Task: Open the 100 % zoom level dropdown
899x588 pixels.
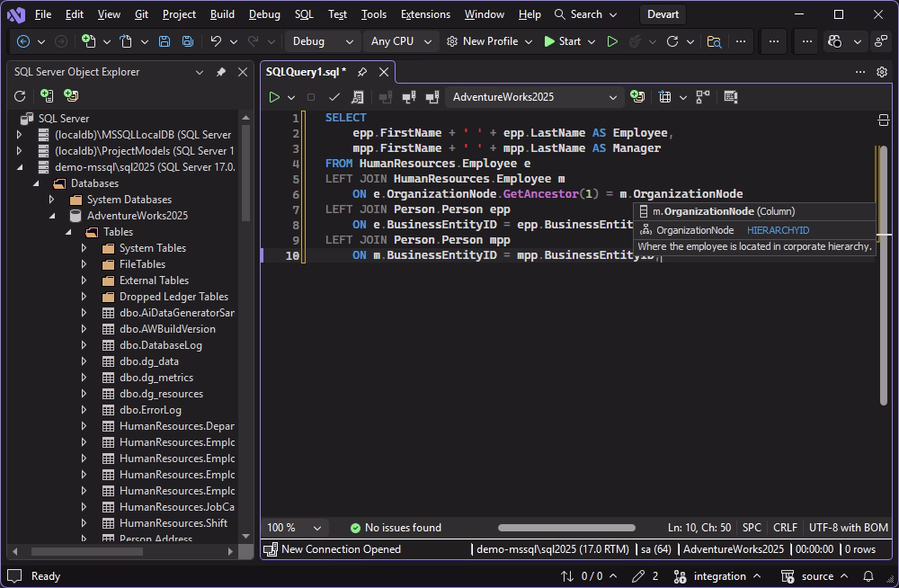Action: 294,527
